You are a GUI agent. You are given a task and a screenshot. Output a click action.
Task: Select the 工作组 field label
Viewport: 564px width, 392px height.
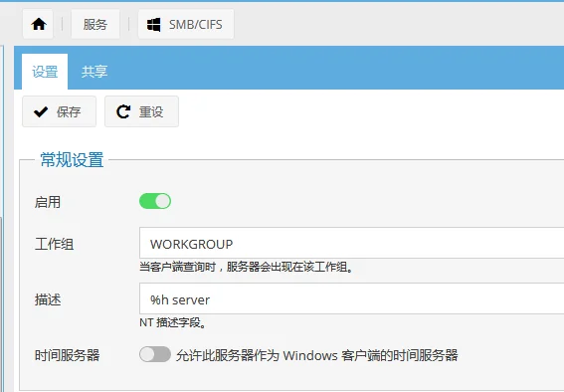(x=54, y=244)
